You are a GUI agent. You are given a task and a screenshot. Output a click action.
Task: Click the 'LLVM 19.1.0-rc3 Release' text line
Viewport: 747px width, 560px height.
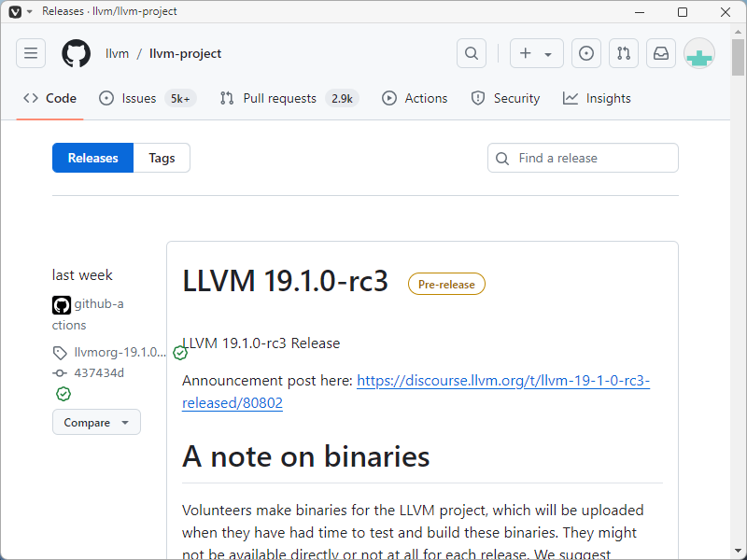coord(261,343)
